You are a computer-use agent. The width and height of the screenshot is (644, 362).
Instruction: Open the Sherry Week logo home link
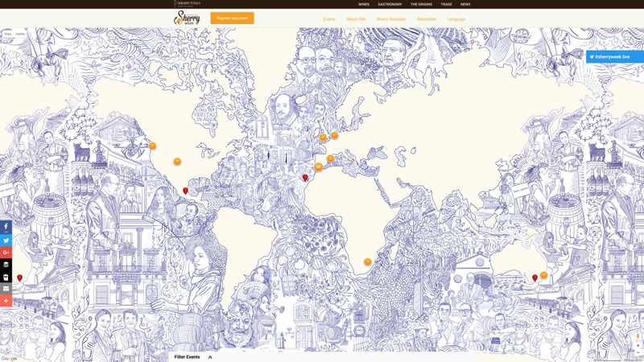pos(187,18)
